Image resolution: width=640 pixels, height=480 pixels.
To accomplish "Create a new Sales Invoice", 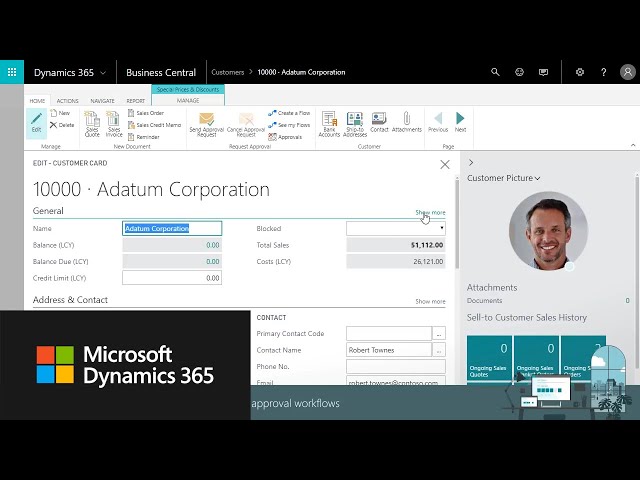I will (114, 122).
